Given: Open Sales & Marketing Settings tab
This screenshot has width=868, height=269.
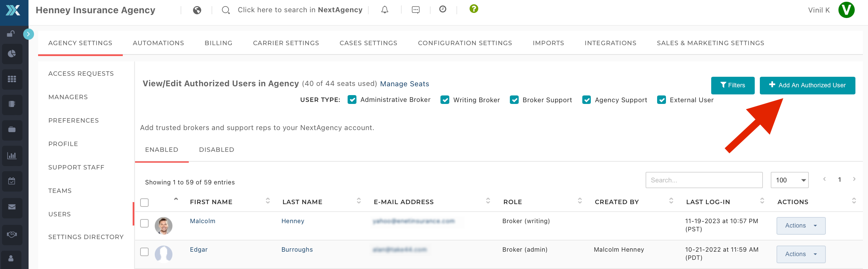Looking at the screenshot, I should click(x=711, y=43).
